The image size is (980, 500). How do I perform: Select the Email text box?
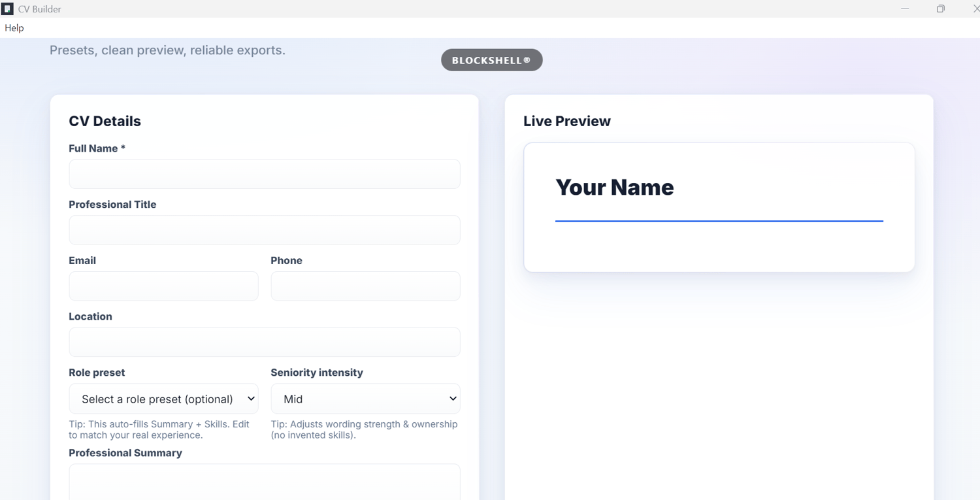(x=163, y=286)
